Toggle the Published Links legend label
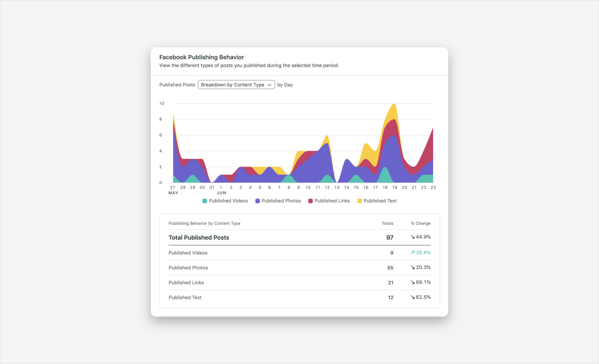This screenshot has height=364, width=599. (332, 201)
